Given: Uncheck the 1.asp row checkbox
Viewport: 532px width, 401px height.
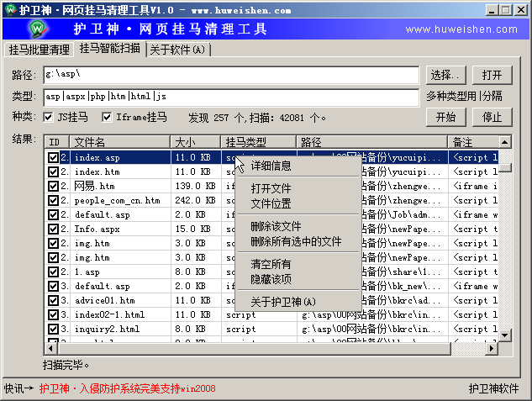Looking at the screenshot, I should pos(53,272).
